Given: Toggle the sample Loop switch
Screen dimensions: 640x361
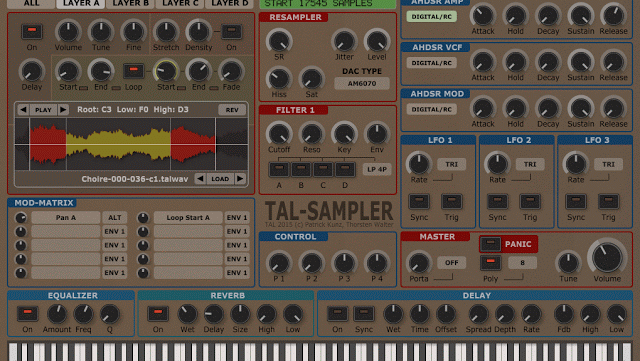Looking at the screenshot, I should tap(133, 71).
